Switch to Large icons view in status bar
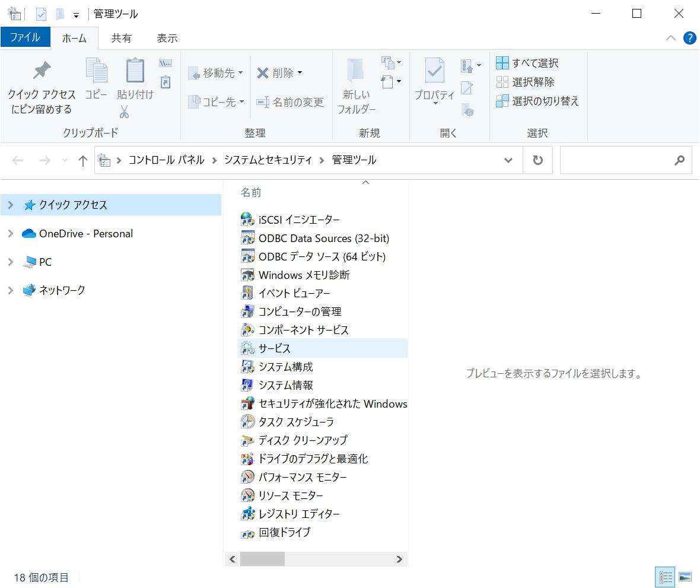The width and height of the screenshot is (700, 588). [685, 577]
